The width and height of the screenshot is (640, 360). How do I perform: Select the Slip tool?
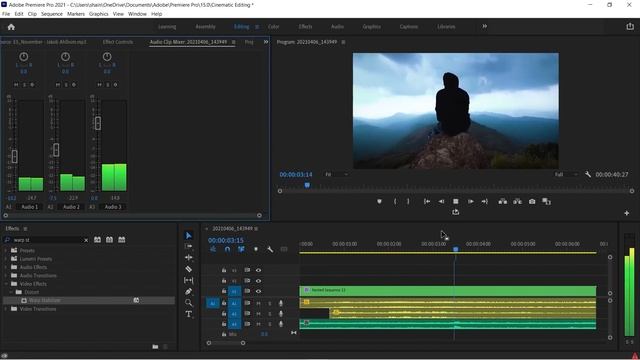point(189,280)
